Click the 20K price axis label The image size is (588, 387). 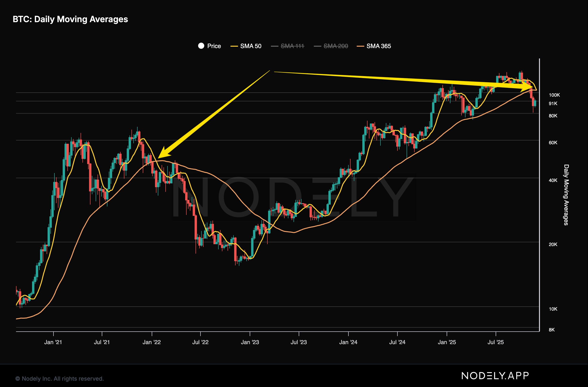(x=553, y=244)
